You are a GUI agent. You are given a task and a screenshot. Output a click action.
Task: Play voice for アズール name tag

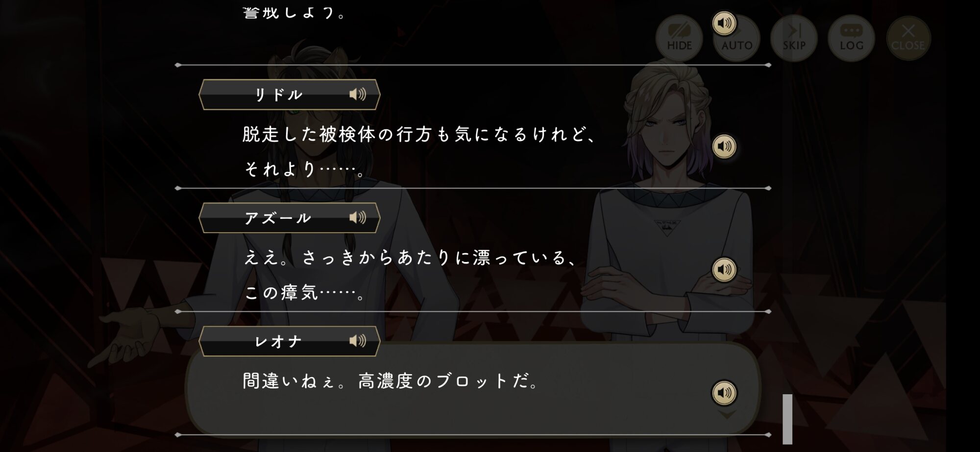(358, 217)
